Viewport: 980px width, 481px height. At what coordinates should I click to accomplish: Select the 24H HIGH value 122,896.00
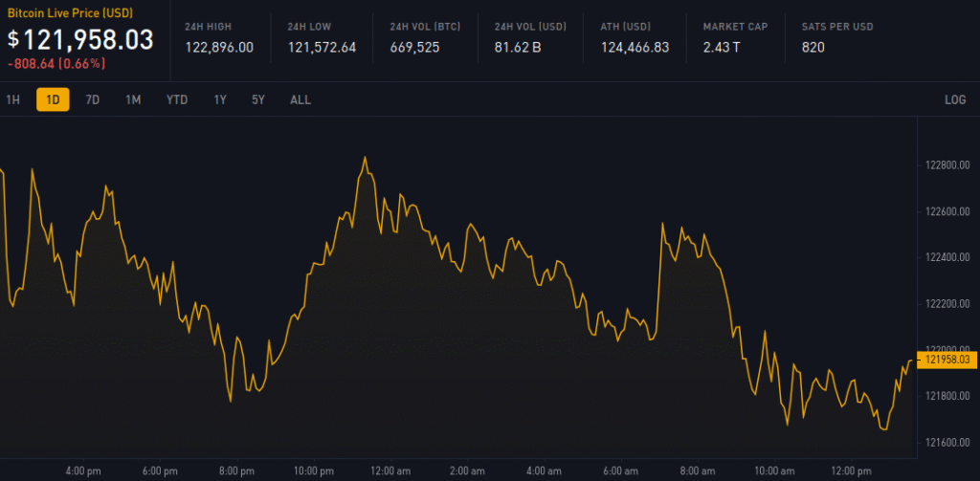tap(219, 47)
